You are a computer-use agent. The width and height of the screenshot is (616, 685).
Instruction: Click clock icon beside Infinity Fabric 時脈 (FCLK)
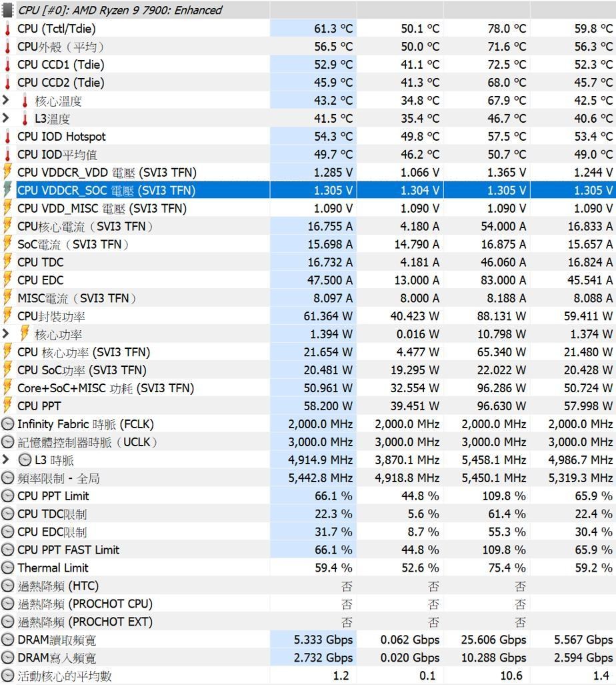click(x=8, y=424)
